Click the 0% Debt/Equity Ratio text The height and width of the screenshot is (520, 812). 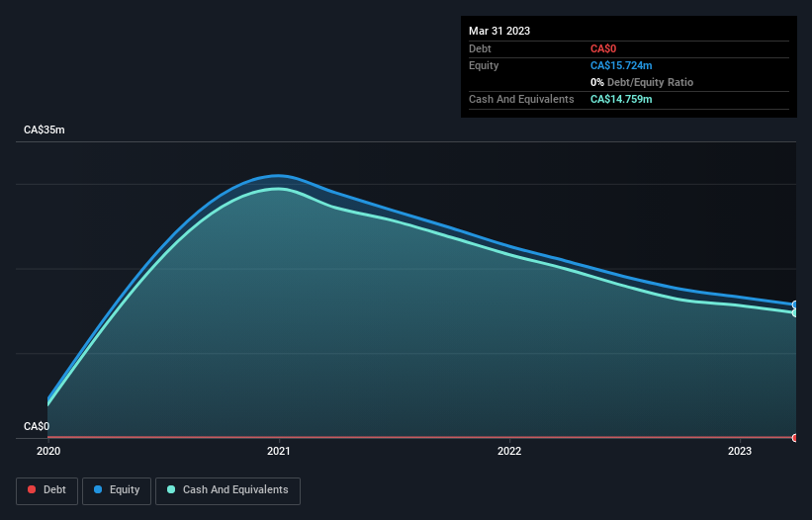642,82
